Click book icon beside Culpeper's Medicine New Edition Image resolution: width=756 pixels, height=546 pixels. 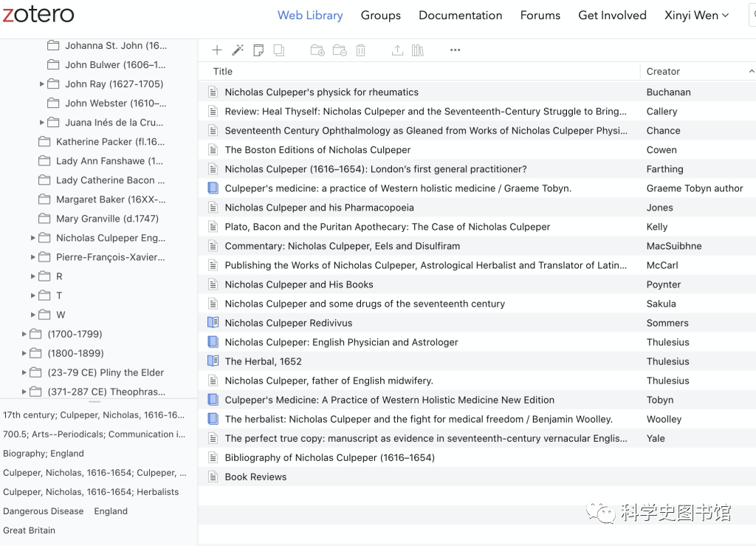(x=213, y=400)
